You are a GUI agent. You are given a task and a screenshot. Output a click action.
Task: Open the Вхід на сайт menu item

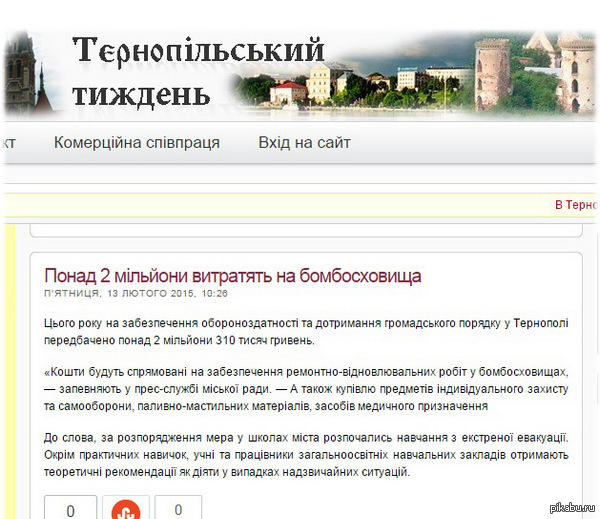click(x=304, y=143)
